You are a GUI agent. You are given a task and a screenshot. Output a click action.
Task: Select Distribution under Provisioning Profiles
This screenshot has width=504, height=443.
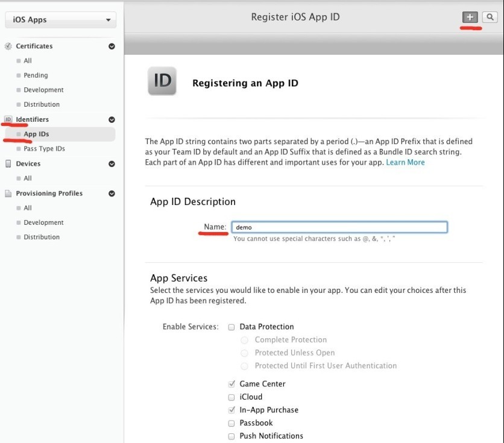(42, 237)
